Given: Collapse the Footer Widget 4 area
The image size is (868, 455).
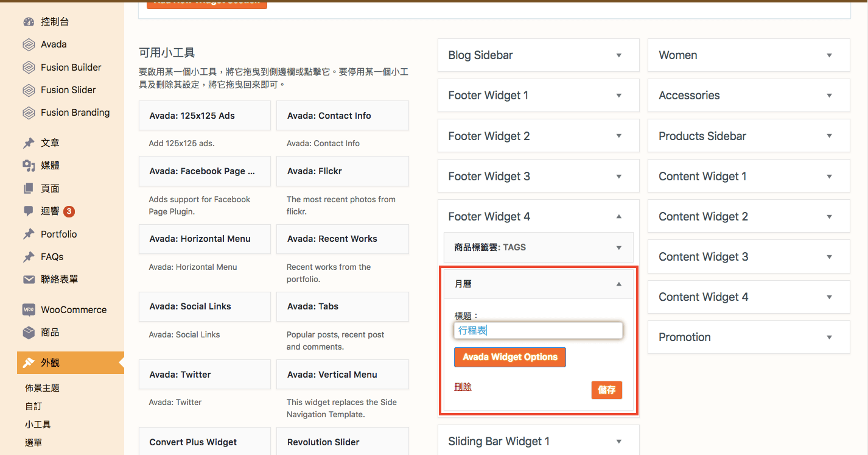Looking at the screenshot, I should [x=618, y=216].
